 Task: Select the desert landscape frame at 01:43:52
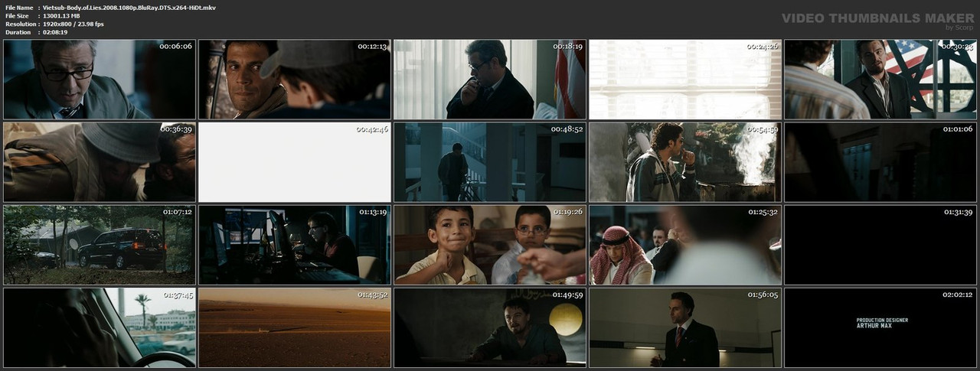[x=295, y=327]
